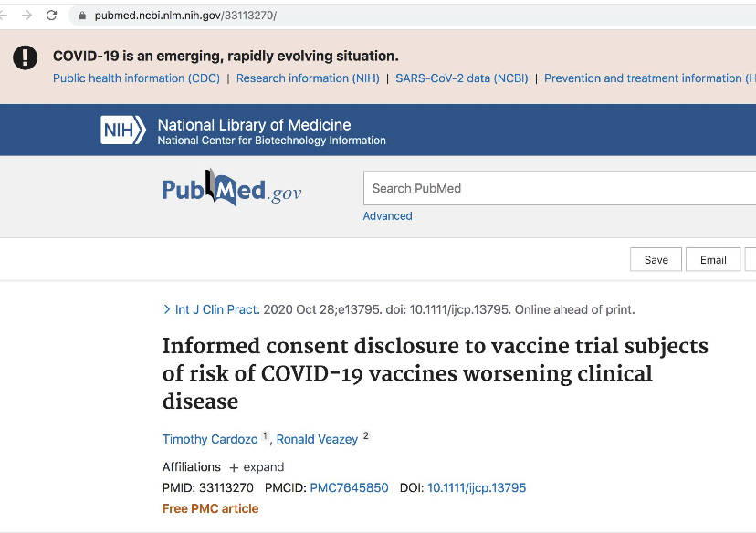Reload the page with refresh icon
Screen dimensions: 756x533
pyautogui.click(x=51, y=16)
